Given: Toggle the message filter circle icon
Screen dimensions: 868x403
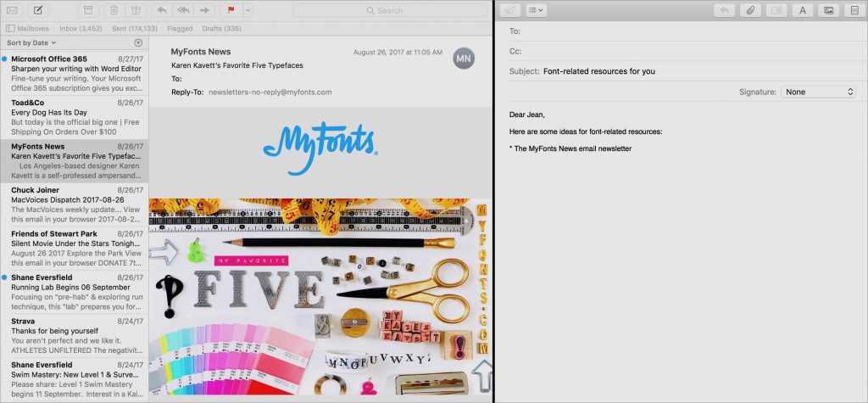Looking at the screenshot, I should click(138, 42).
